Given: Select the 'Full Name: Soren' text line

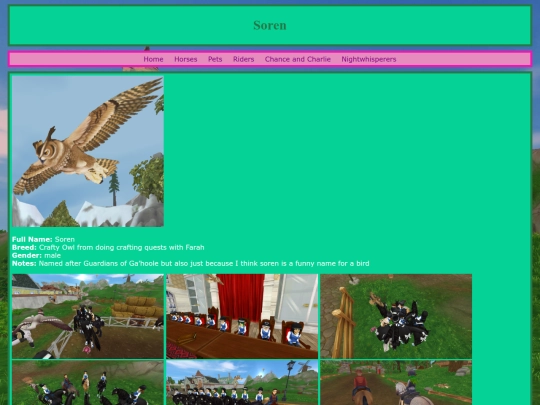Looking at the screenshot, I should pyautogui.click(x=43, y=239).
